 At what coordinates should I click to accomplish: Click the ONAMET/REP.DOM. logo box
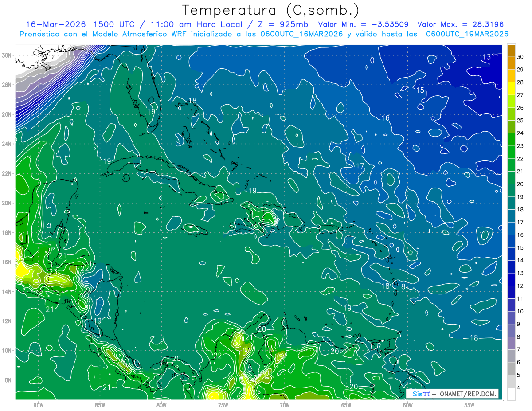[x=452, y=394]
